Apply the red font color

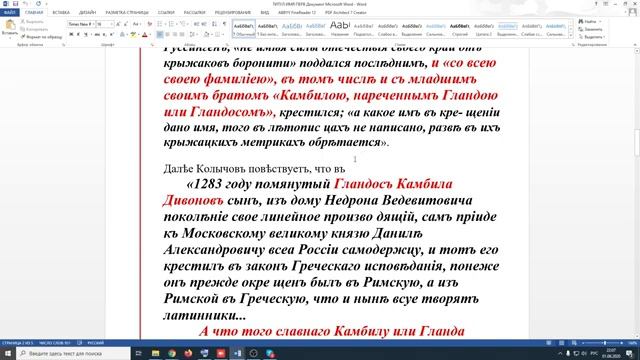coord(144,35)
